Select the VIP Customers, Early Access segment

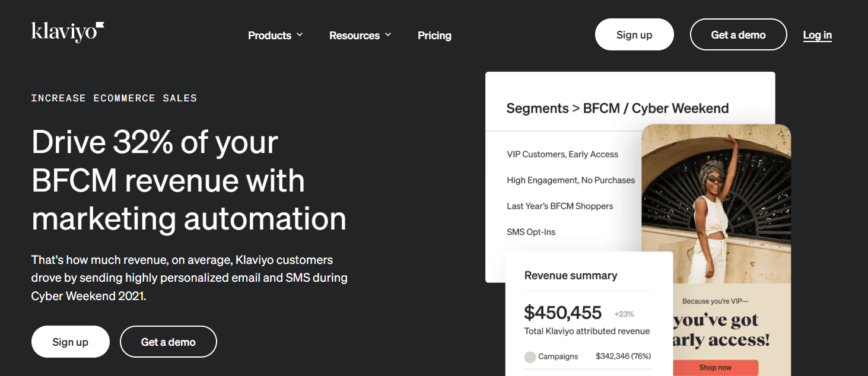pyautogui.click(x=562, y=154)
